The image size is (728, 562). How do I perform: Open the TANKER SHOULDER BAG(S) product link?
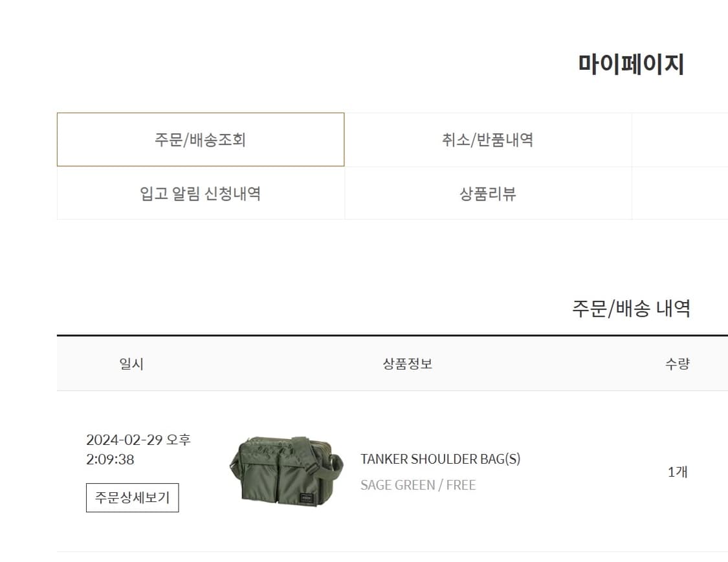pos(442,459)
